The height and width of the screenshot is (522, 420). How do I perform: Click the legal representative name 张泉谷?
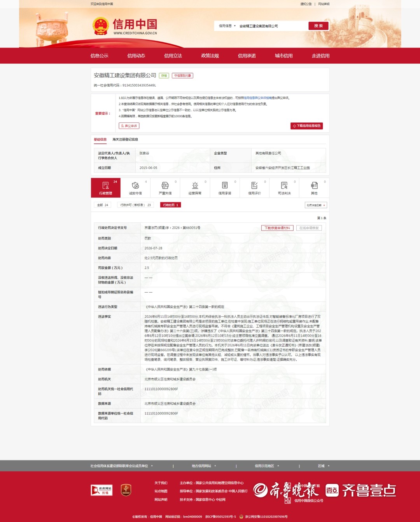click(144, 153)
